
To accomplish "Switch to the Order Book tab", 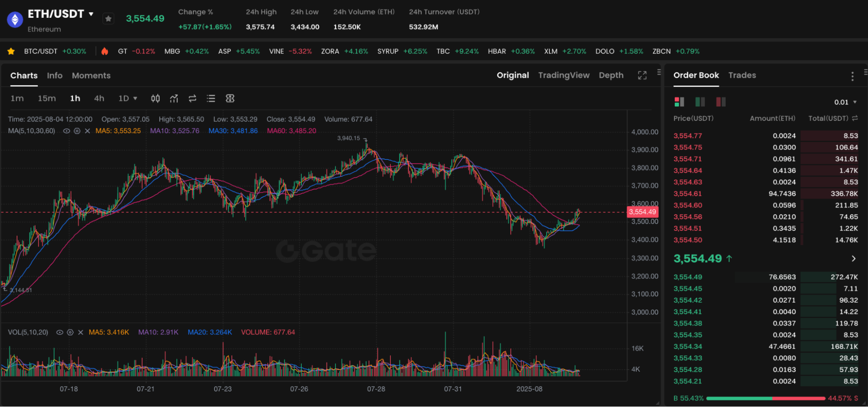I will (x=696, y=75).
